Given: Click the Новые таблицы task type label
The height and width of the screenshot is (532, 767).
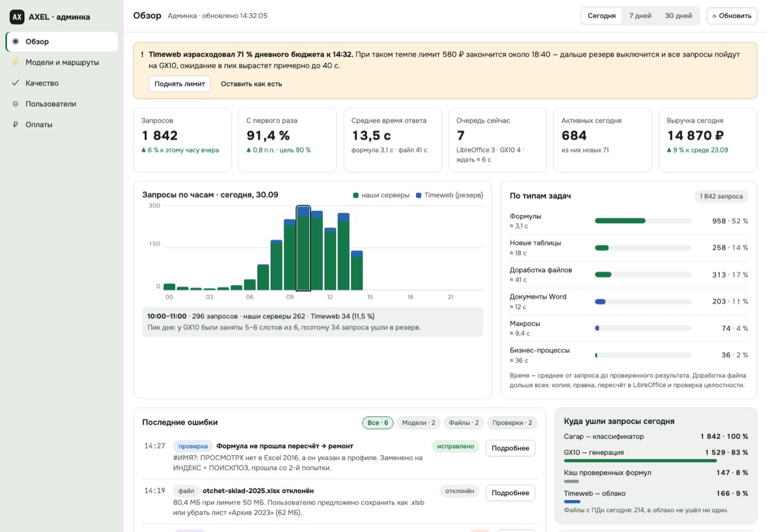Looking at the screenshot, I should click(x=536, y=243).
